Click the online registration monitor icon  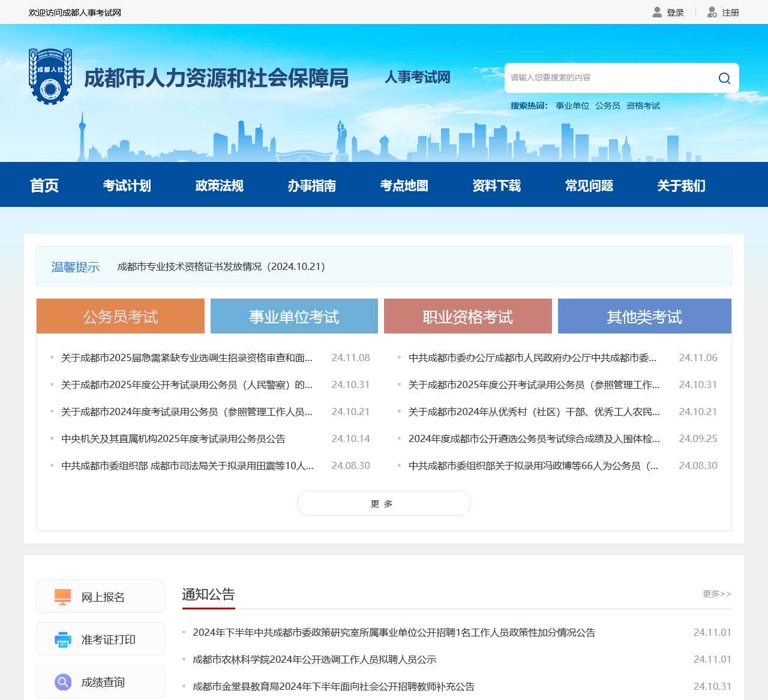tap(62, 597)
